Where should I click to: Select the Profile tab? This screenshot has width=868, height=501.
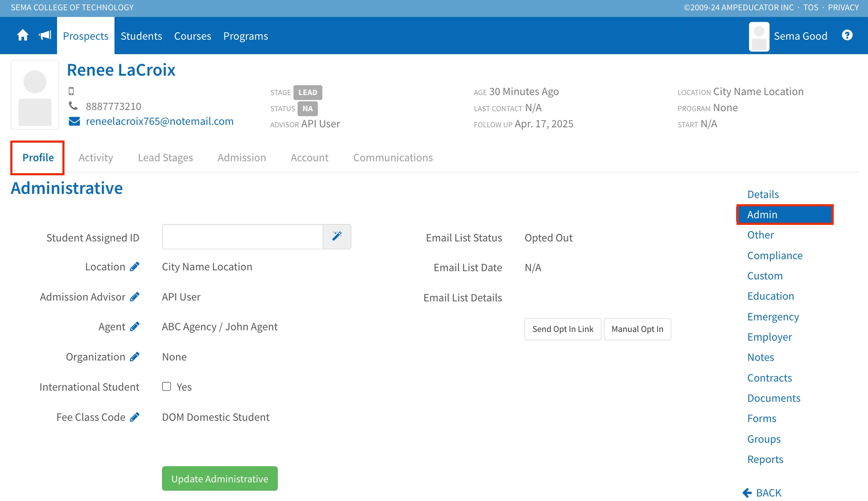pos(38,157)
